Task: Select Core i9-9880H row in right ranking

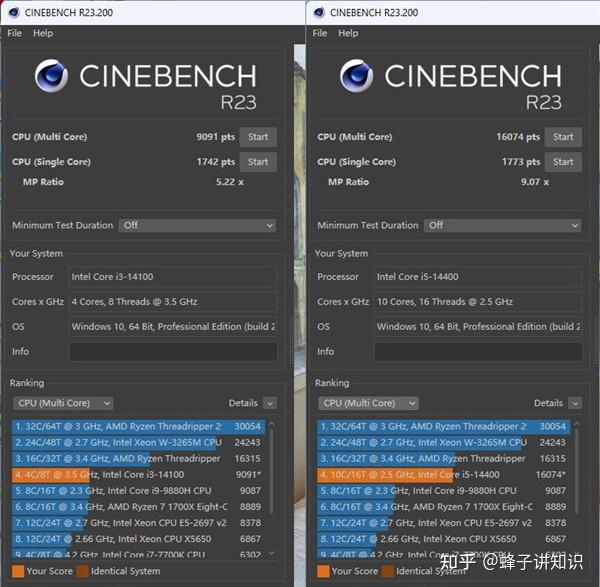Action: coord(444,491)
